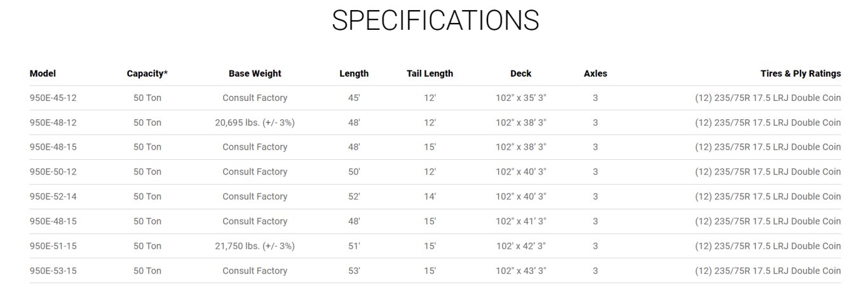This screenshot has width=868, height=295.
Task: Click the Axles column header
Action: click(x=595, y=74)
